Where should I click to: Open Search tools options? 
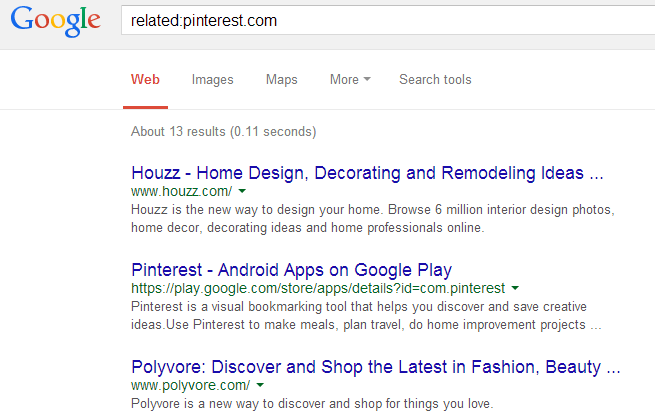tap(435, 80)
